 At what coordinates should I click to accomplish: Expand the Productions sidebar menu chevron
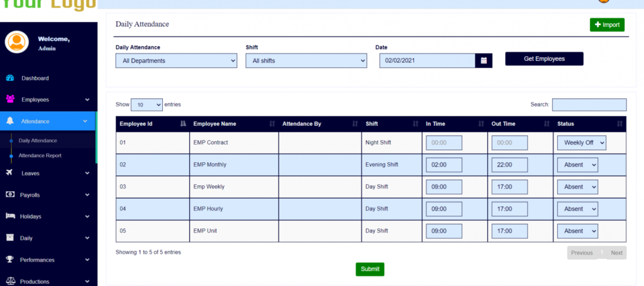pyautogui.click(x=87, y=282)
